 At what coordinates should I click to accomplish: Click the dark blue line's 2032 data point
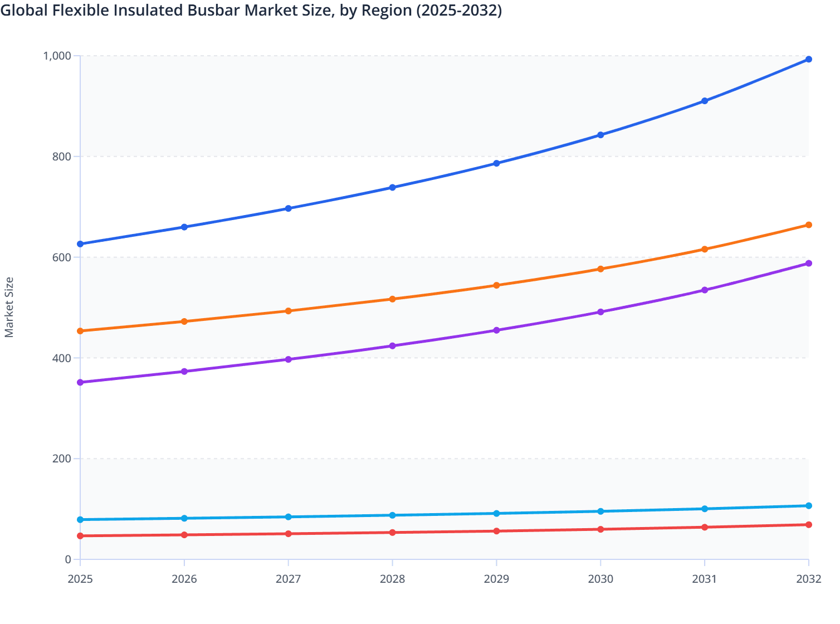coord(808,59)
